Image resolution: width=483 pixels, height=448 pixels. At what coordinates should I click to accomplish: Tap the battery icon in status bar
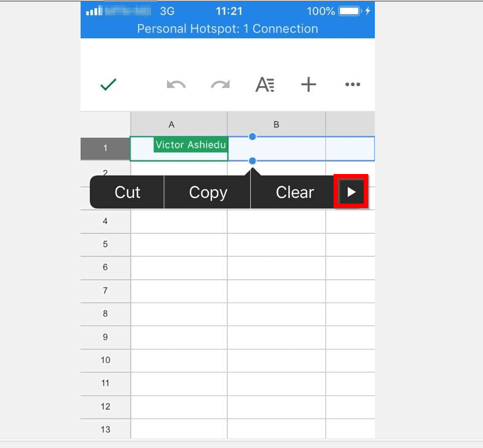(350, 11)
